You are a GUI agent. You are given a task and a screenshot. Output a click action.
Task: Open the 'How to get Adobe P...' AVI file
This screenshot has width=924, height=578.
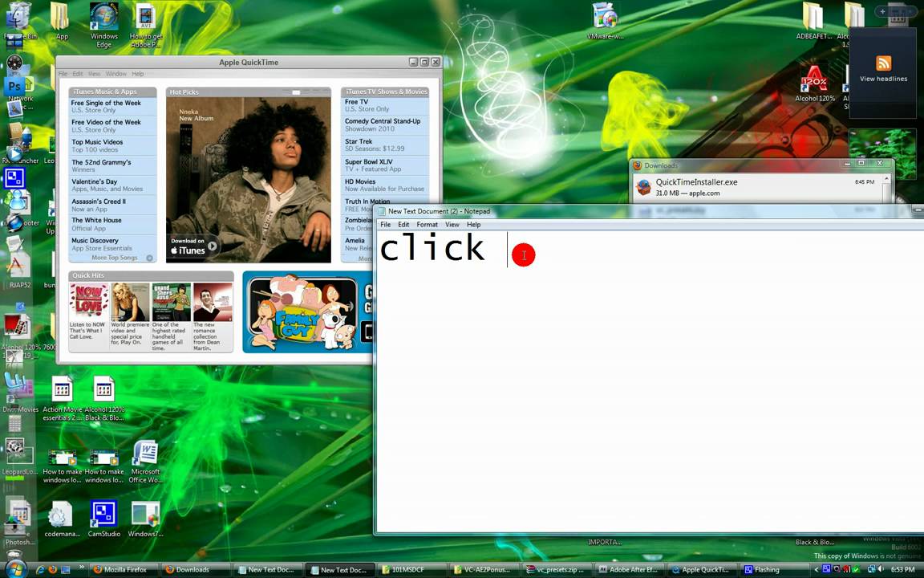tap(145, 18)
